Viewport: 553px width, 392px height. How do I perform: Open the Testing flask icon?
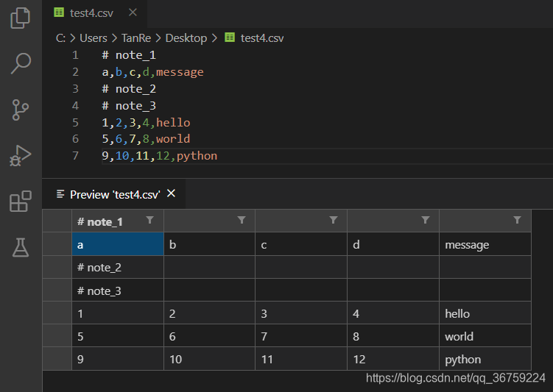[x=21, y=247]
